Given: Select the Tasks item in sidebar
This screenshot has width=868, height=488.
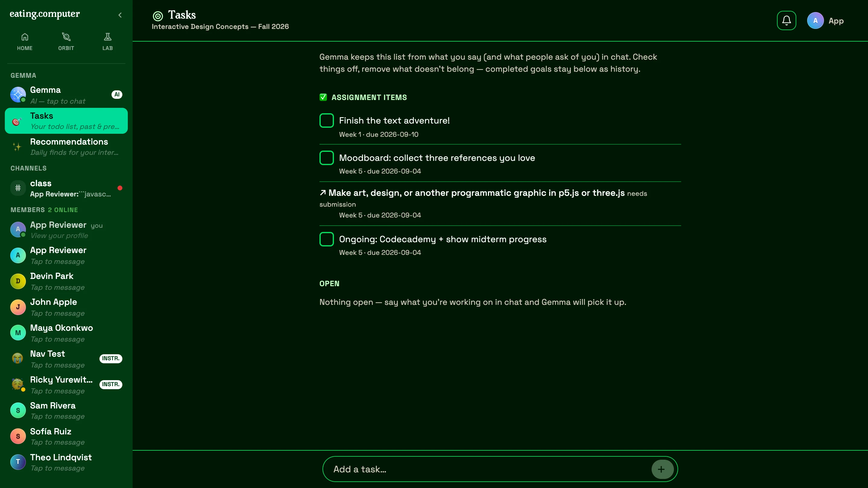Looking at the screenshot, I should pyautogui.click(x=66, y=121).
